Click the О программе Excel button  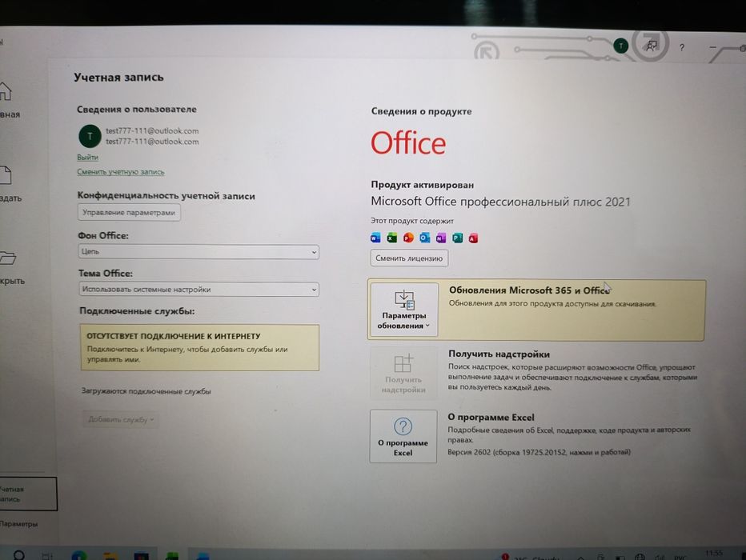point(403,437)
